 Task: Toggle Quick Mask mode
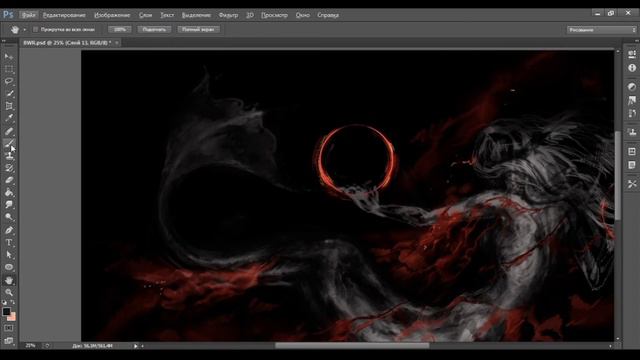click(9, 328)
